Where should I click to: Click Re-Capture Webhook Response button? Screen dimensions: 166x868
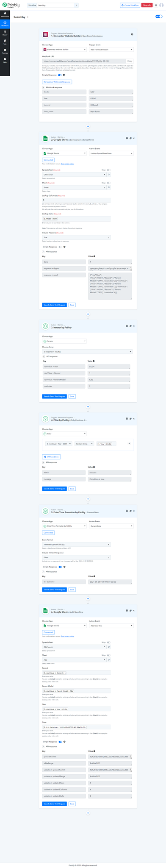(x=57, y=81)
